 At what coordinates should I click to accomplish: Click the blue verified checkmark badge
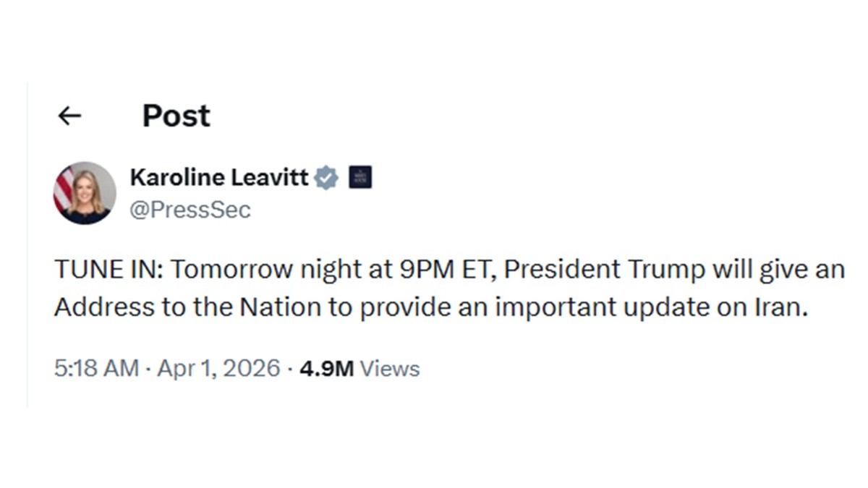[326, 177]
